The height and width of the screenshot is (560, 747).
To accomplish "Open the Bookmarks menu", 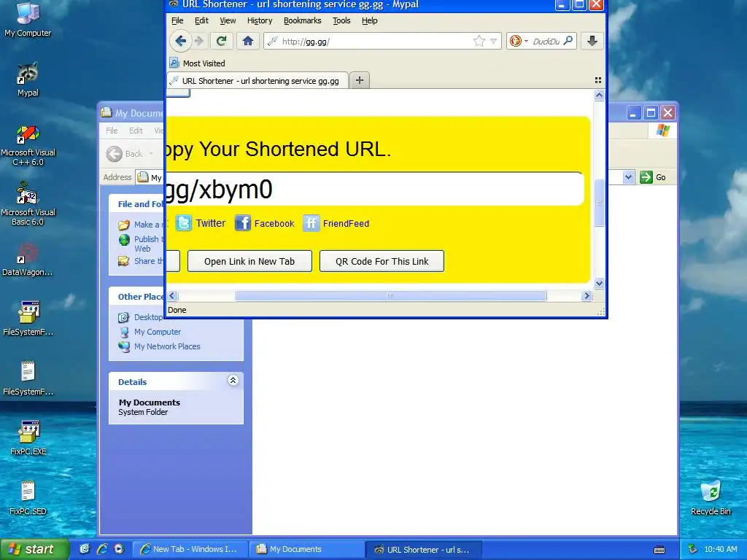I will 303,20.
